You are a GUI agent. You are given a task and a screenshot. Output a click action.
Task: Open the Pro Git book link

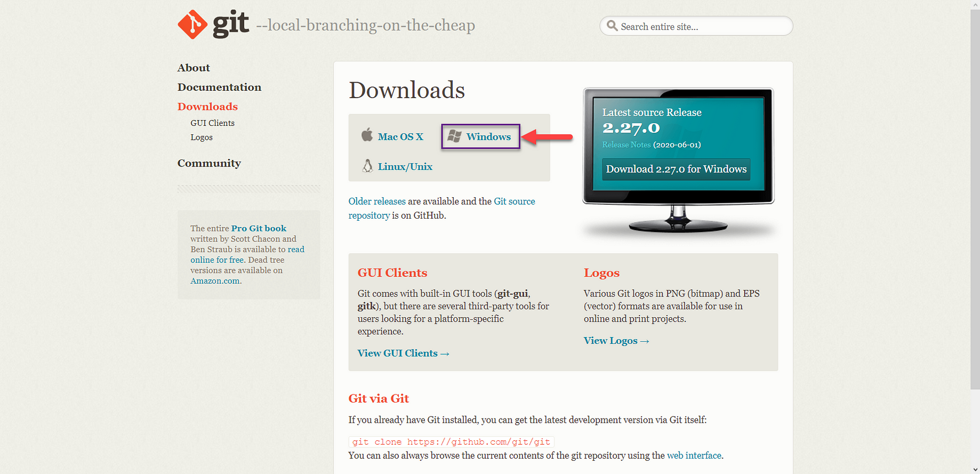tap(259, 228)
